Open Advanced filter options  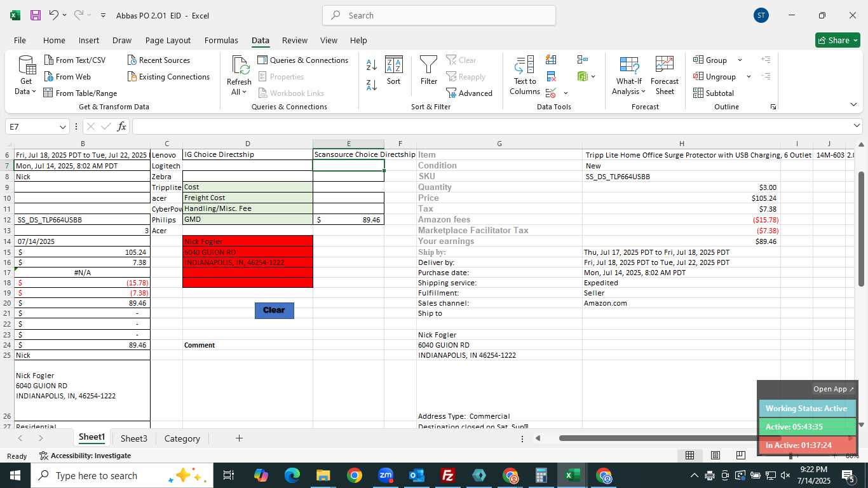coord(469,93)
